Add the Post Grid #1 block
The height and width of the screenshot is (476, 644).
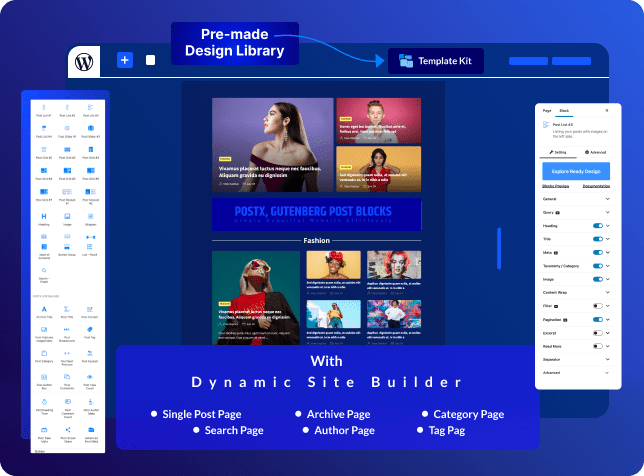click(44, 151)
